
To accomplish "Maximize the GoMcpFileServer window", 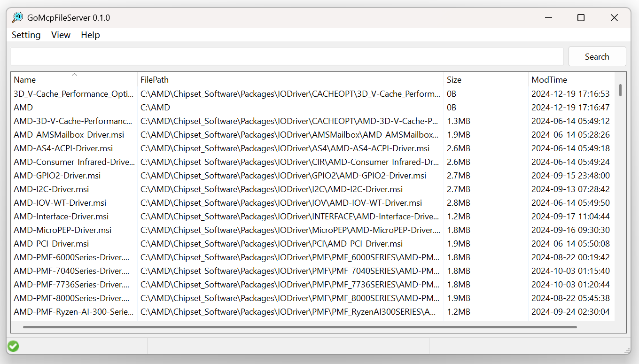I will pyautogui.click(x=581, y=18).
